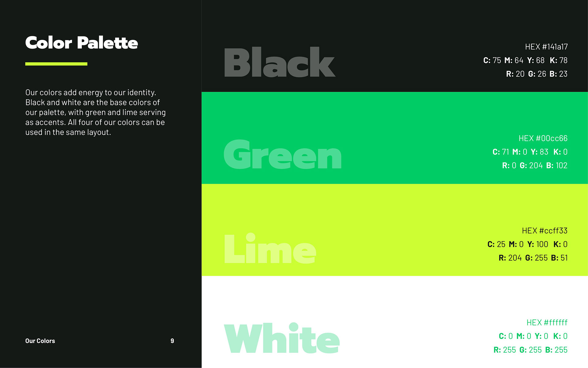Image resolution: width=588 pixels, height=368 pixels.
Task: Click the lime underline bar below the heading
Action: (56, 64)
